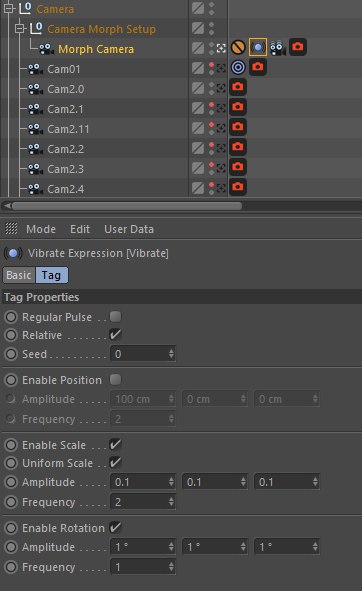Click the third Scale Amplitude spinner arrows
Screen dimensions: 362x591
click(315, 482)
